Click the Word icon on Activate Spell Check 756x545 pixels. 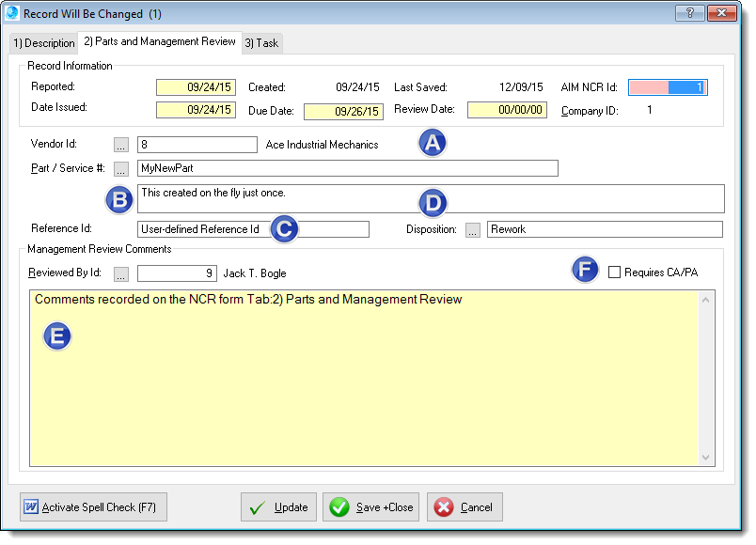pos(31,507)
